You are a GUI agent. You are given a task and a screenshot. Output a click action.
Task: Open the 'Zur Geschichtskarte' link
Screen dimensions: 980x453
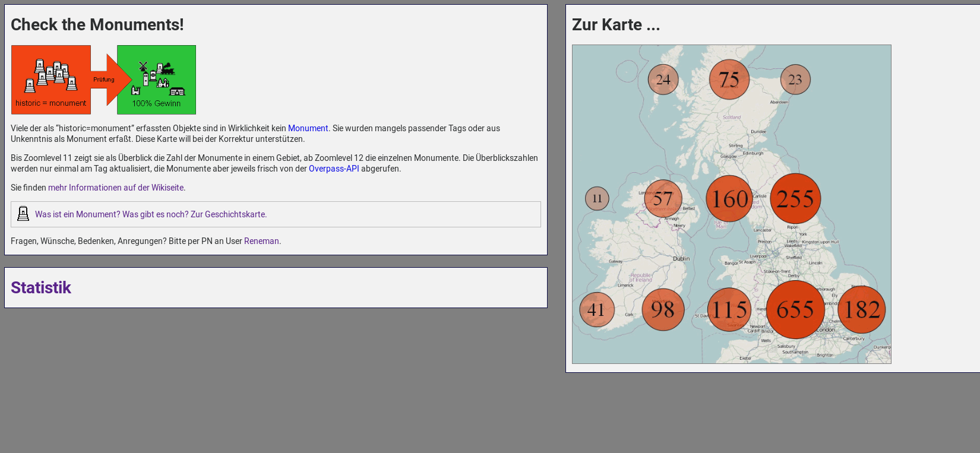228,214
